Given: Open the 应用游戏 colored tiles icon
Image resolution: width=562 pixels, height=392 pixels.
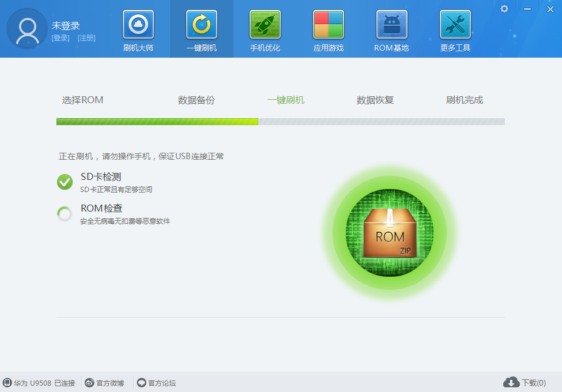Looking at the screenshot, I should [329, 24].
